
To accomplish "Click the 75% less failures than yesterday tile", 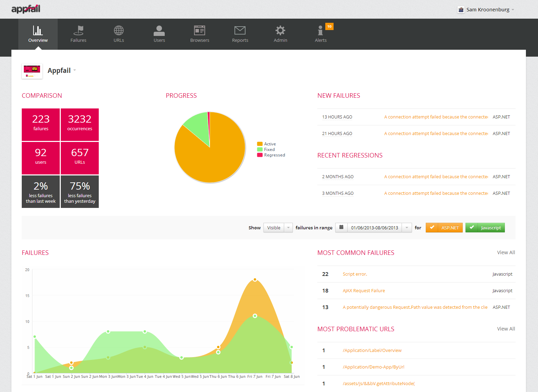I will coord(80,192).
